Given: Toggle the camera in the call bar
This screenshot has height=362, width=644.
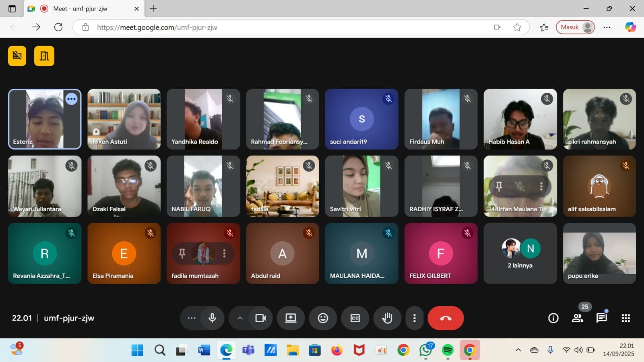Looking at the screenshot, I should [260, 318].
